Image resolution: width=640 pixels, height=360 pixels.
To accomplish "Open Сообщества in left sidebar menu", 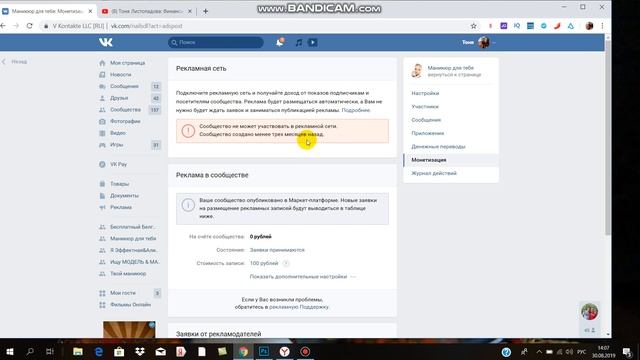I will click(x=125, y=110).
